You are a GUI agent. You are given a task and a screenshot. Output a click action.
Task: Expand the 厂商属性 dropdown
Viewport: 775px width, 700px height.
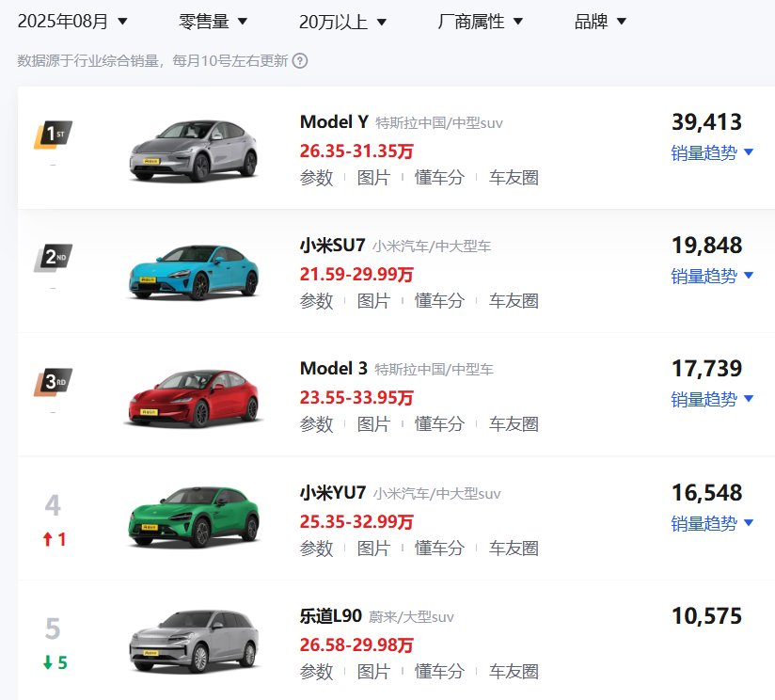(x=481, y=21)
